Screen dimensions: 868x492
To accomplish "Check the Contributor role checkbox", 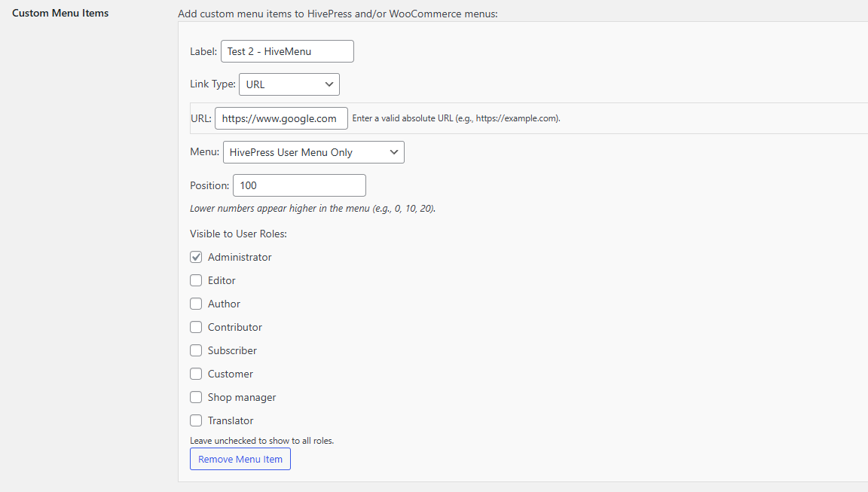I will pyautogui.click(x=196, y=327).
